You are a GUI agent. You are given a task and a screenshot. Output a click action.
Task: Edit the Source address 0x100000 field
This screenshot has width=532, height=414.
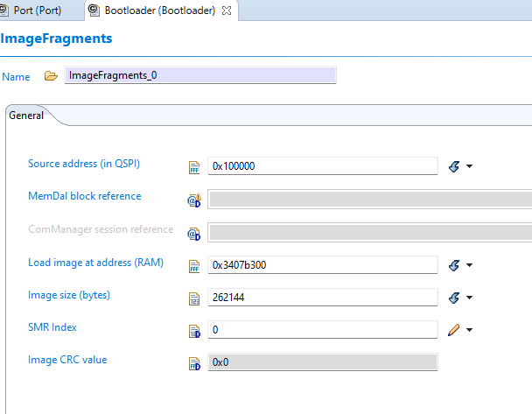322,166
